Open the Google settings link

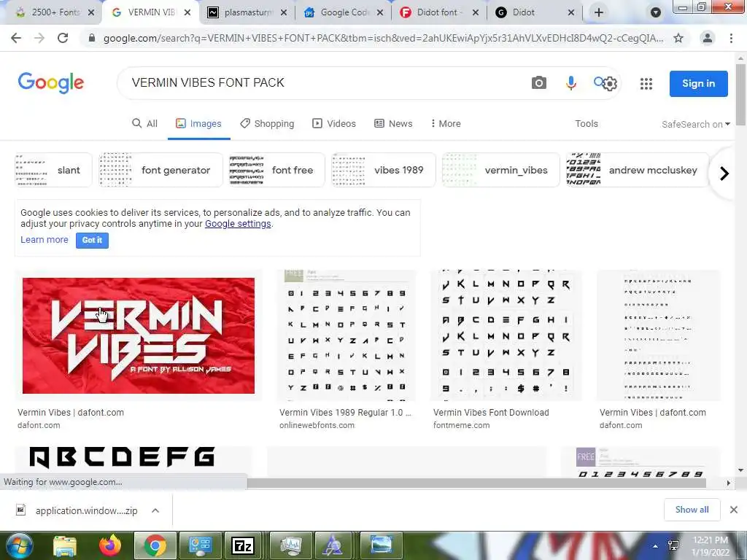(238, 224)
